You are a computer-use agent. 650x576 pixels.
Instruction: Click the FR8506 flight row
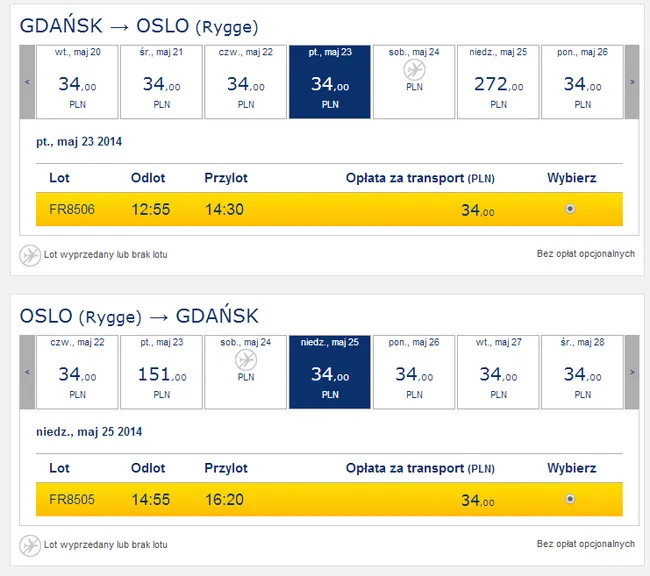[329, 209]
